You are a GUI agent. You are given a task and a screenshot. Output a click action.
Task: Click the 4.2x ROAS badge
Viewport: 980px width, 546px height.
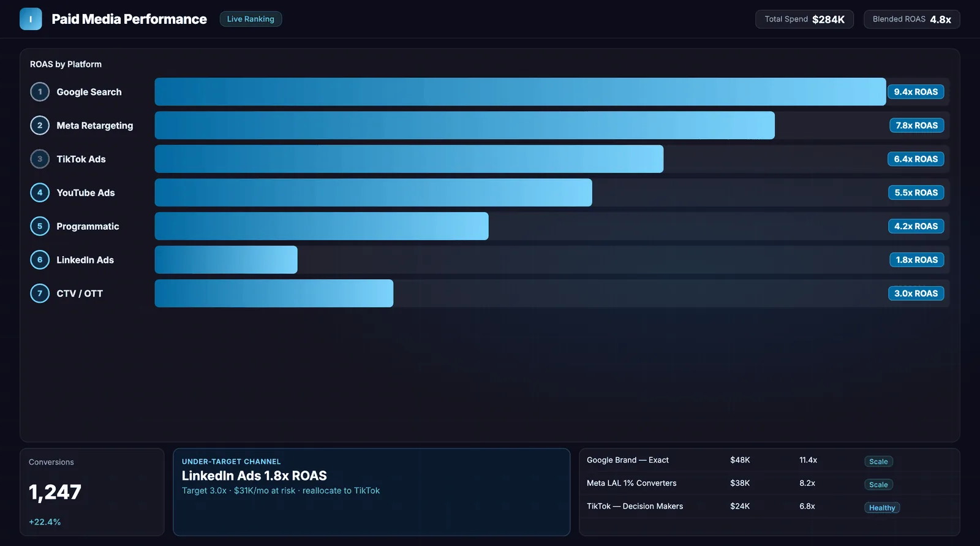(916, 226)
